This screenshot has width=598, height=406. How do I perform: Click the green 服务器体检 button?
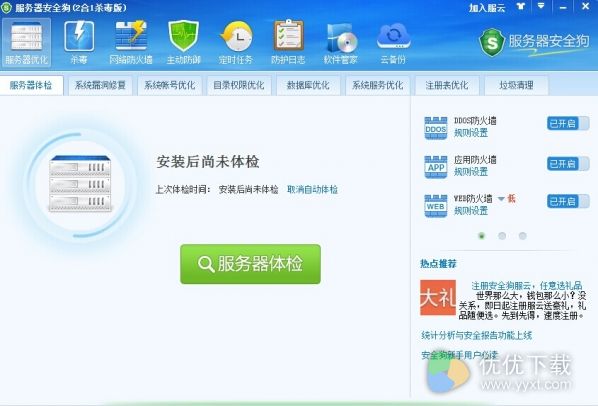(x=250, y=264)
